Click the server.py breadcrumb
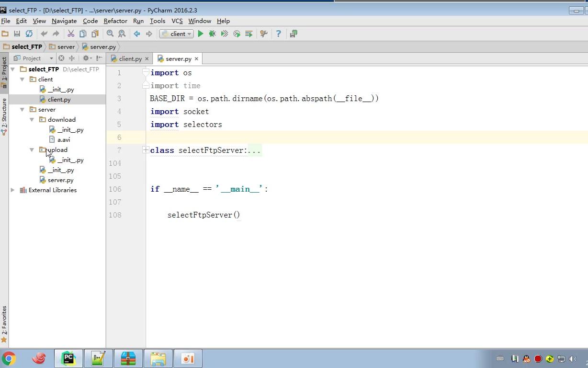This screenshot has width=588, height=368. tap(103, 47)
